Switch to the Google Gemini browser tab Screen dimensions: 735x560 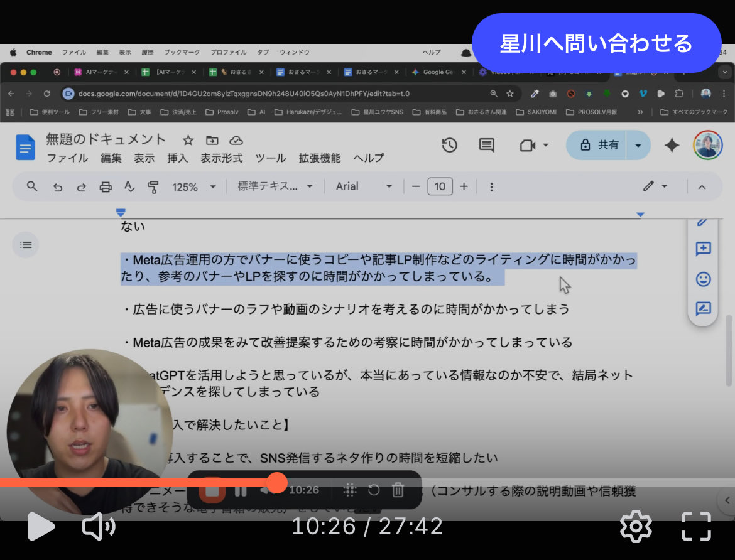click(x=438, y=72)
